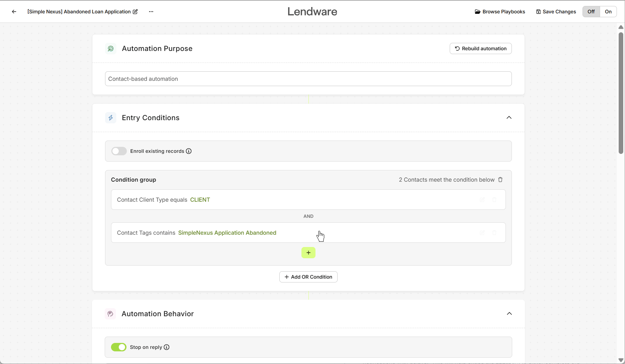Collapse the Entry Conditions section
Screen dimensions: 625x364
[x=509, y=118]
